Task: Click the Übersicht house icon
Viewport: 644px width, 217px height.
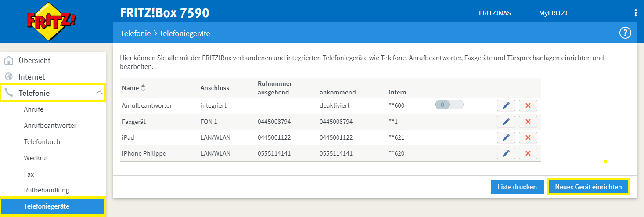Action: 9,61
